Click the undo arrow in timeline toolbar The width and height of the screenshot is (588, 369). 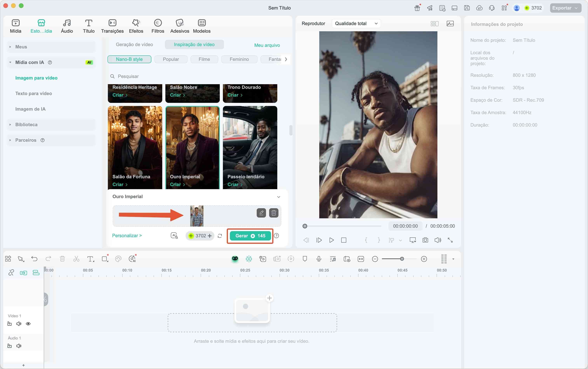pos(34,259)
